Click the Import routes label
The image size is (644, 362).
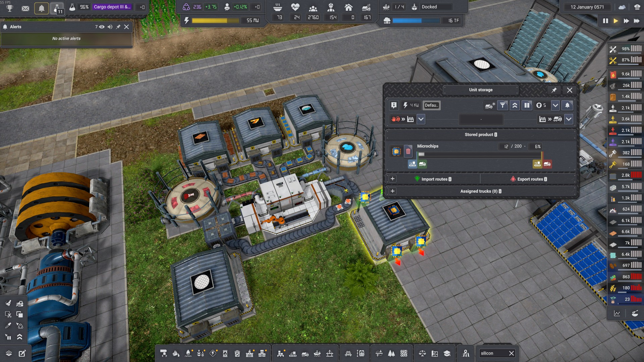(x=434, y=179)
